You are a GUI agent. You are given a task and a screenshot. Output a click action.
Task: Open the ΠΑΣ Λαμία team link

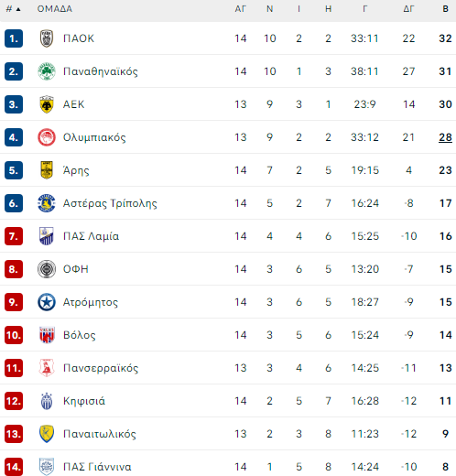coord(91,236)
